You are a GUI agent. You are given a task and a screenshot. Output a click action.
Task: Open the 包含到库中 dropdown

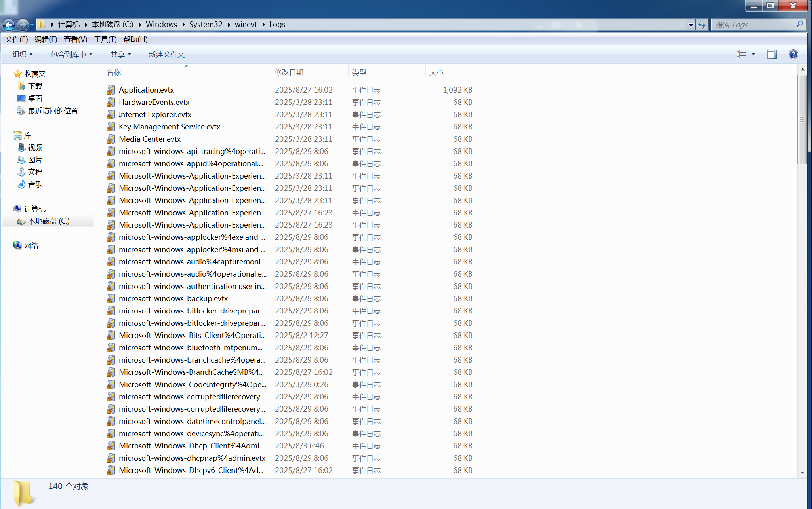click(x=71, y=54)
